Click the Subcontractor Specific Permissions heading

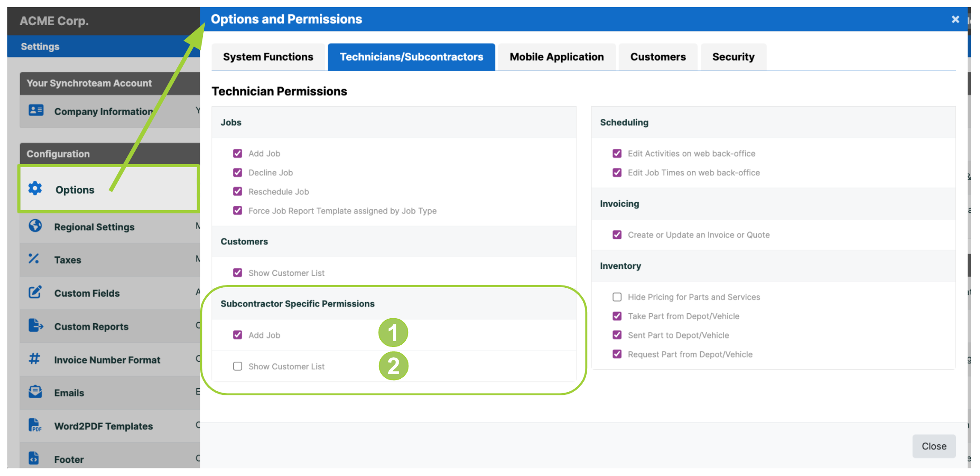[297, 303]
